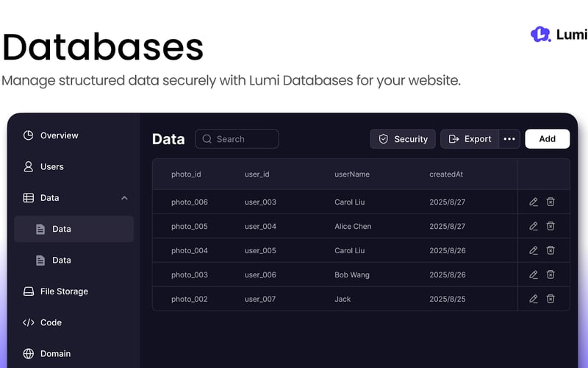Select the Users person icon
588x368 pixels.
tap(28, 166)
